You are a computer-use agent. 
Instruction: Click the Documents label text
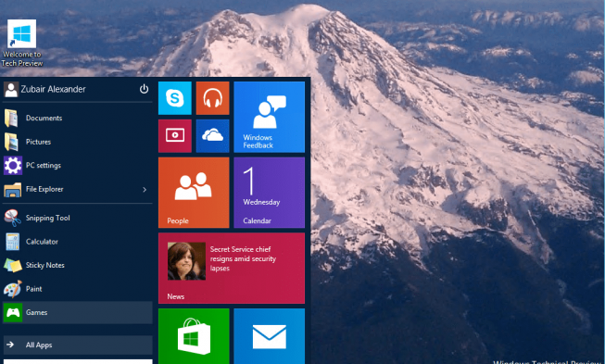click(44, 118)
